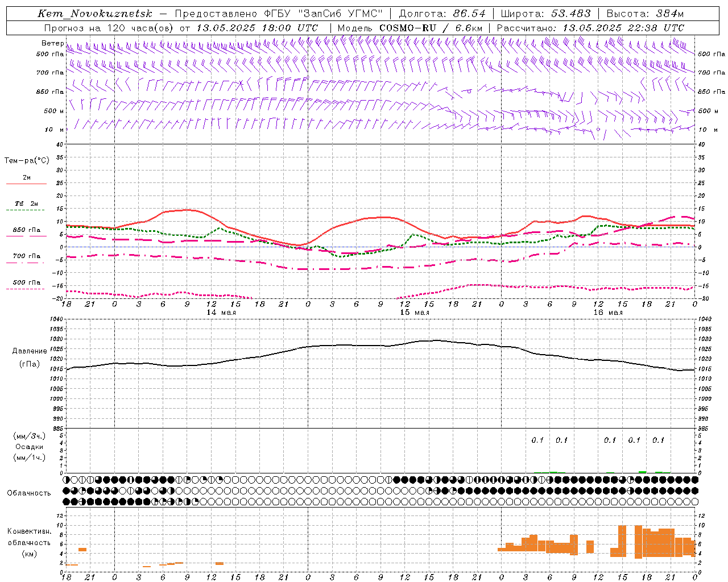The height and width of the screenshot is (582, 728).
Task: Click the green precipitation bar at 6h 16 мая
Action: pyautogui.click(x=553, y=472)
